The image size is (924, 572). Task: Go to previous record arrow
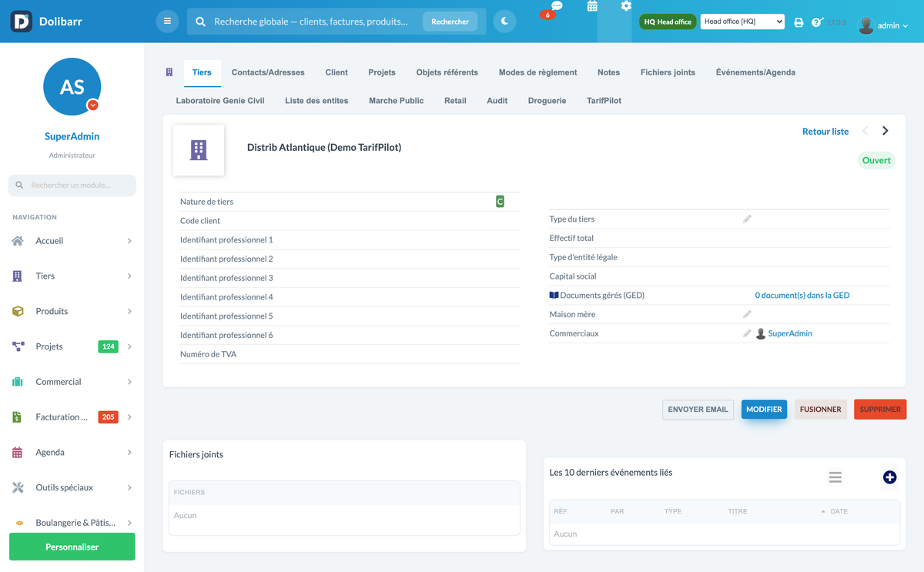pos(865,131)
